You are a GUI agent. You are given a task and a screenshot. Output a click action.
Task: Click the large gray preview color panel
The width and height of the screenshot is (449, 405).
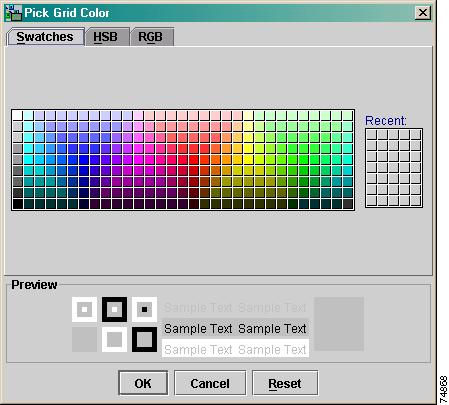339,324
